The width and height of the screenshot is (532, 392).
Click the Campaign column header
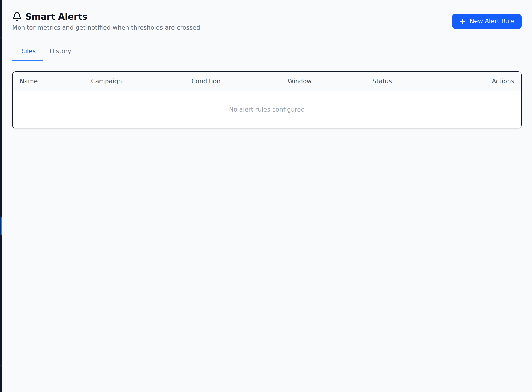[106, 81]
